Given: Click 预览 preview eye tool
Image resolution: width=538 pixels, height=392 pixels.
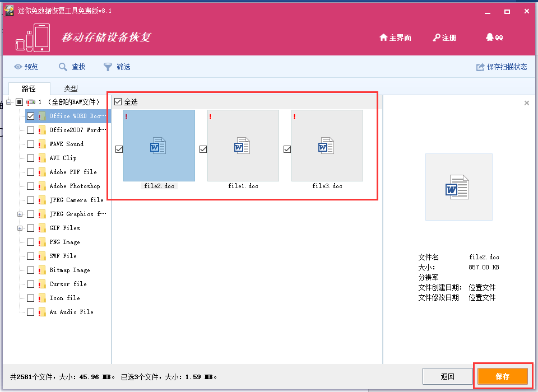Looking at the screenshot, I should (26, 67).
